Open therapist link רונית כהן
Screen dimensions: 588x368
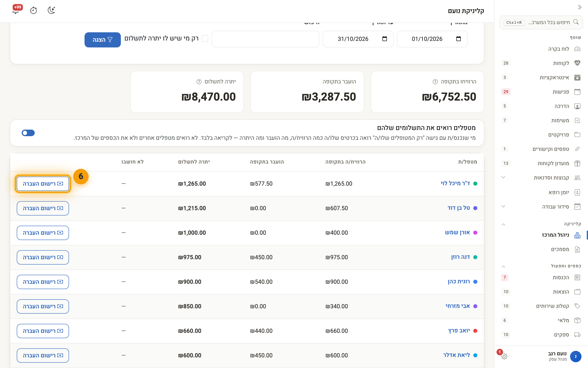(459, 282)
